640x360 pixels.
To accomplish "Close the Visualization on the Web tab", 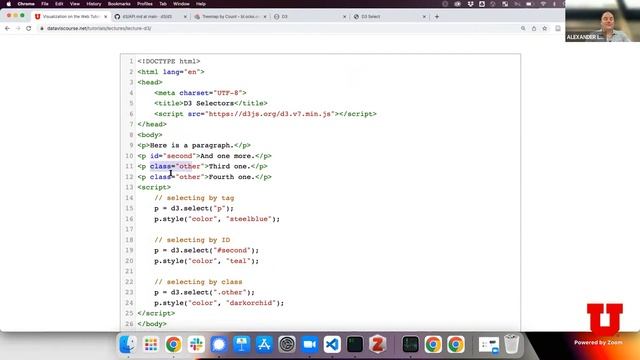I will (105, 16).
